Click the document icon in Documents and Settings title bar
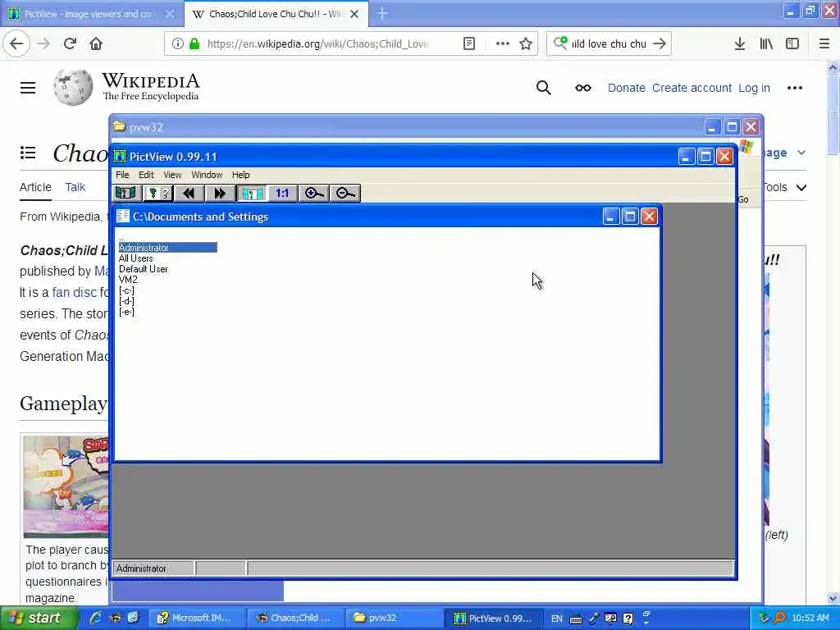 [x=123, y=216]
